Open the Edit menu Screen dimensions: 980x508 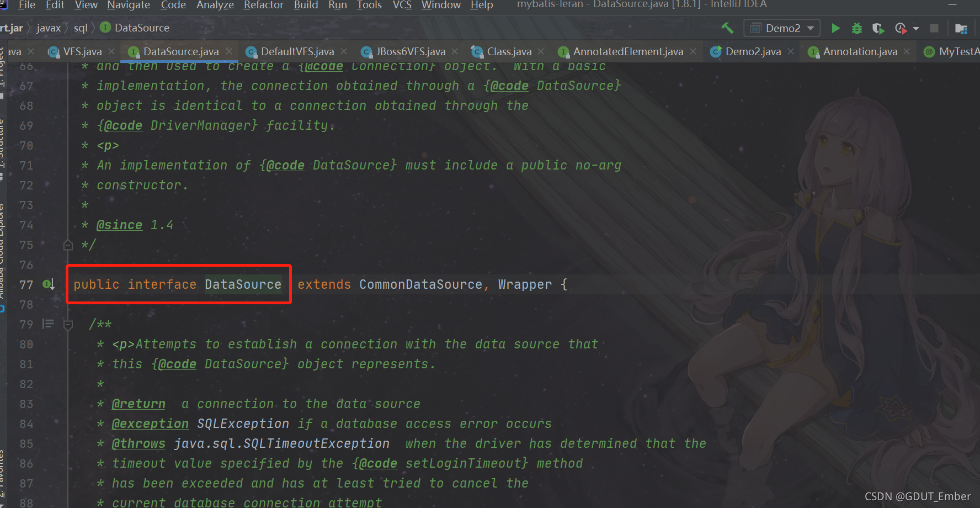click(x=55, y=5)
